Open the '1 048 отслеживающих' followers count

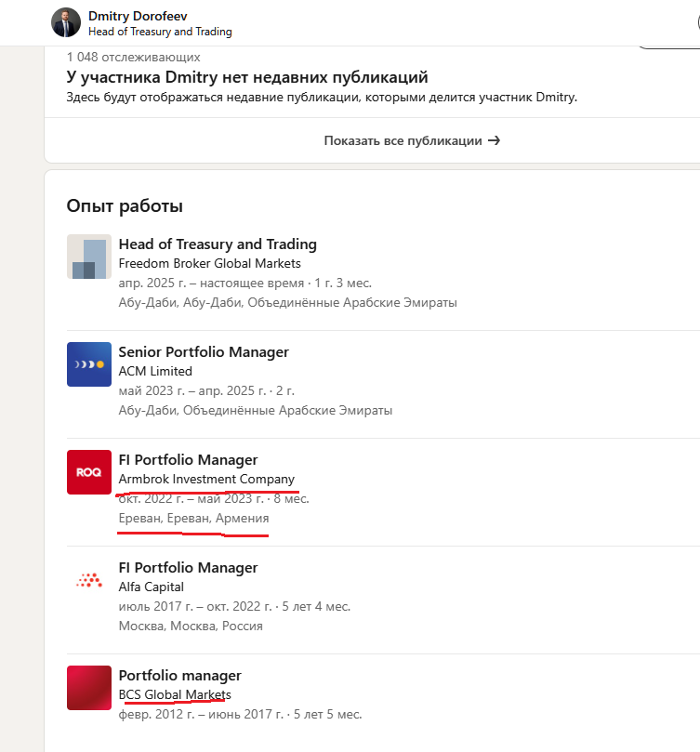point(133,57)
